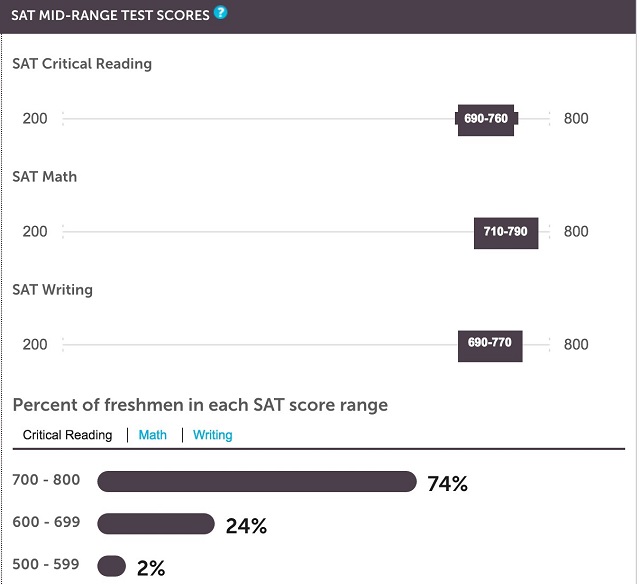Click the 2% value label
This screenshot has height=584, width=640.
pyautogui.click(x=151, y=568)
